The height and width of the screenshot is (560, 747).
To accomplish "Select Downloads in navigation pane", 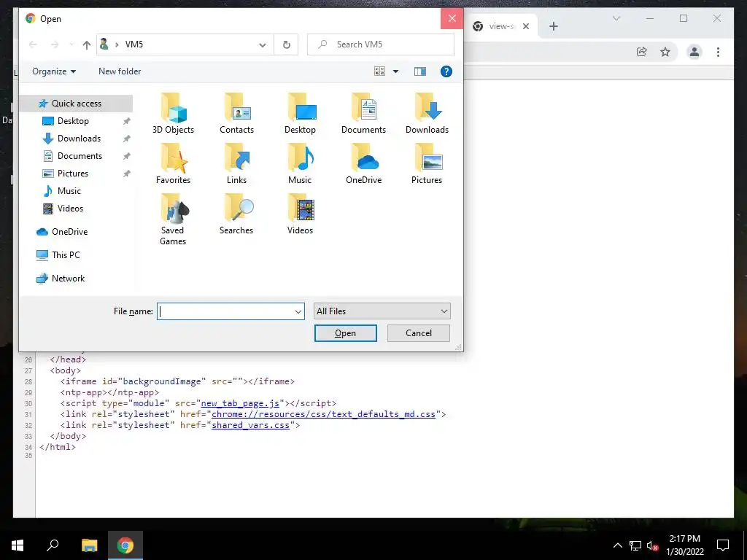I will 79,139.
